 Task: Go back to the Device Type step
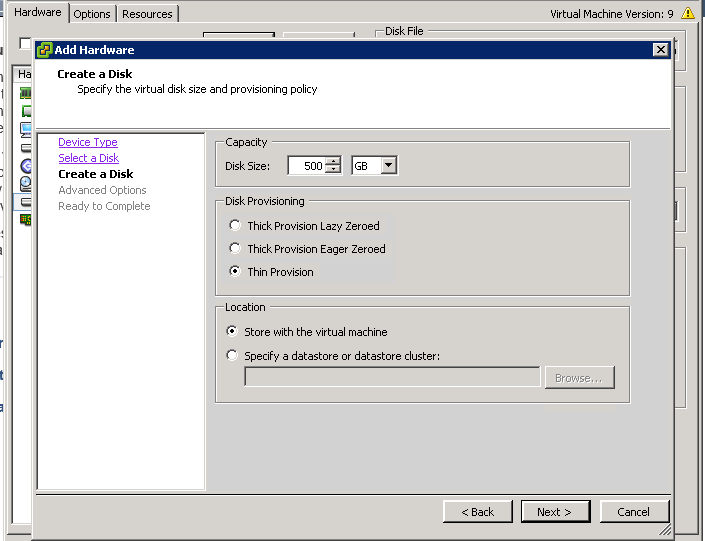tap(88, 142)
